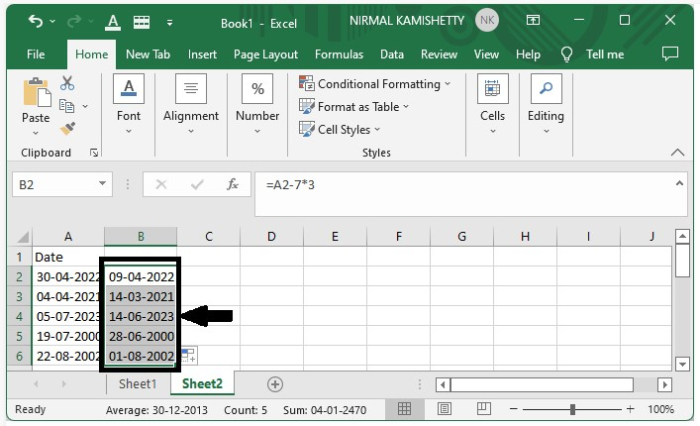Click the zoom slider handle
700x426 pixels.
point(572,409)
